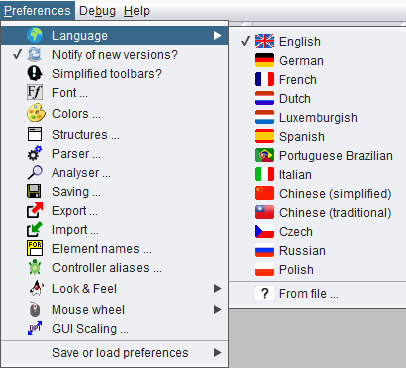Select Dutch as language
Image resolution: width=406 pixels, height=368 pixels.
[318, 98]
